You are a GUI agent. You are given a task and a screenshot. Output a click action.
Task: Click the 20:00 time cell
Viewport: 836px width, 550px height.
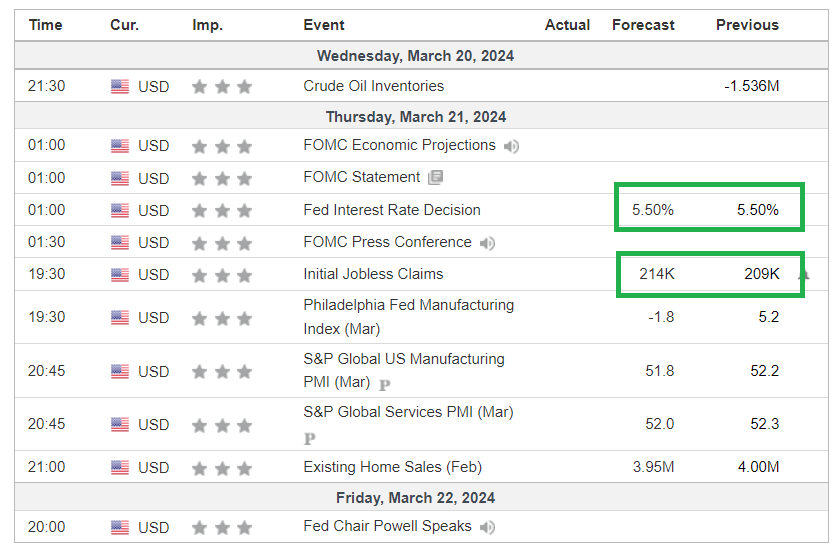pyautogui.click(x=46, y=527)
